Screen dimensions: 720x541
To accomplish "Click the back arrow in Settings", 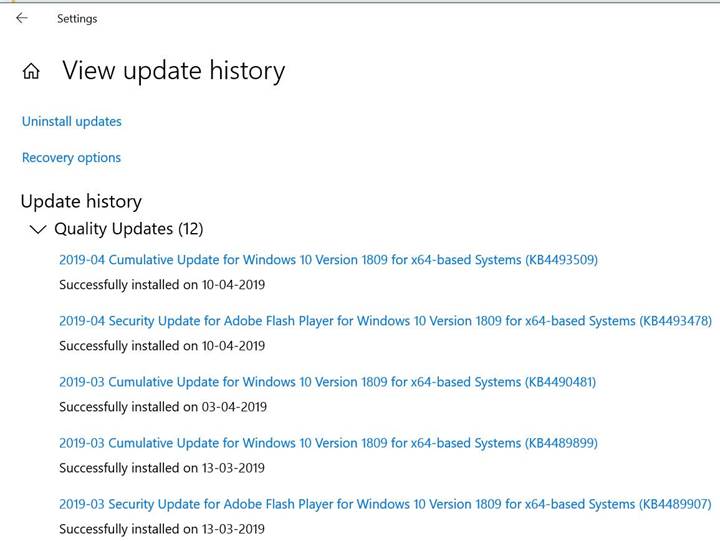I will (x=22, y=18).
